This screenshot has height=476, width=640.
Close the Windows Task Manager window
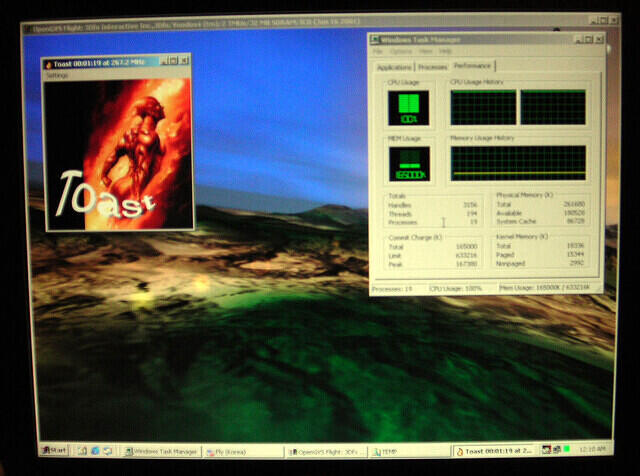pos(599,39)
